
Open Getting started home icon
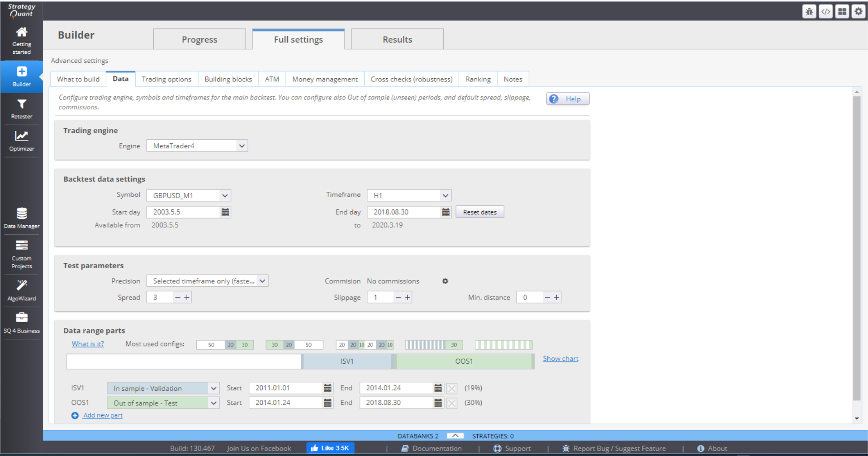(21, 32)
